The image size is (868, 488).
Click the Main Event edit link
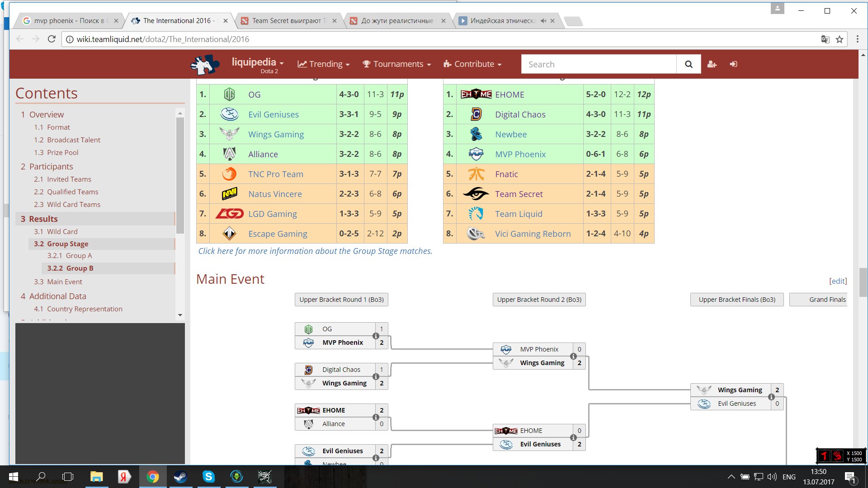pos(838,281)
